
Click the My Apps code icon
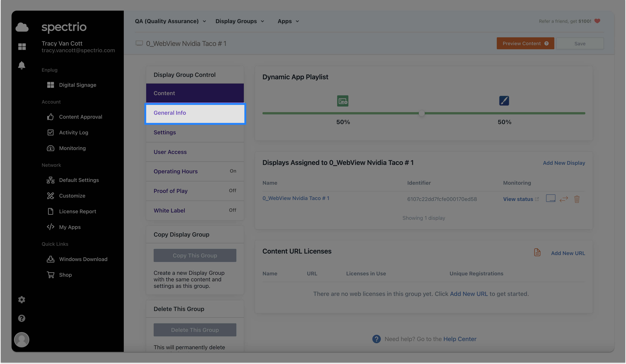pos(50,227)
